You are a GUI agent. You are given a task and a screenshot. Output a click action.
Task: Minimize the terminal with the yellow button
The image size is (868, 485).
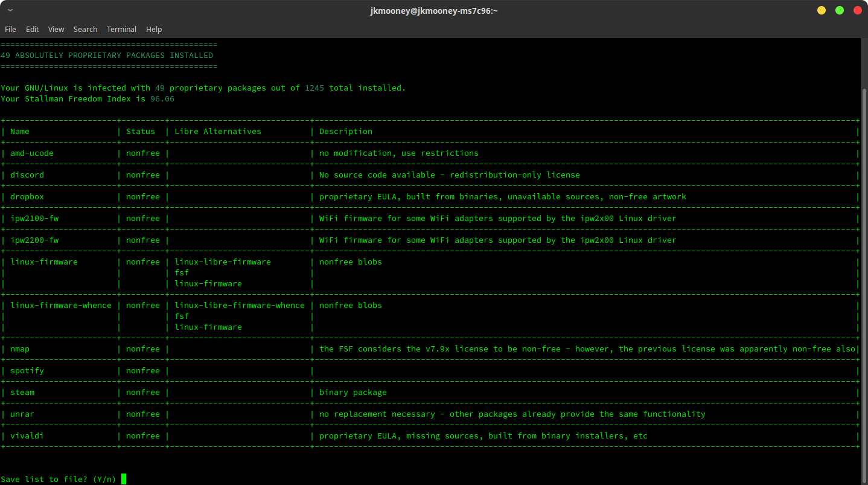(x=821, y=10)
